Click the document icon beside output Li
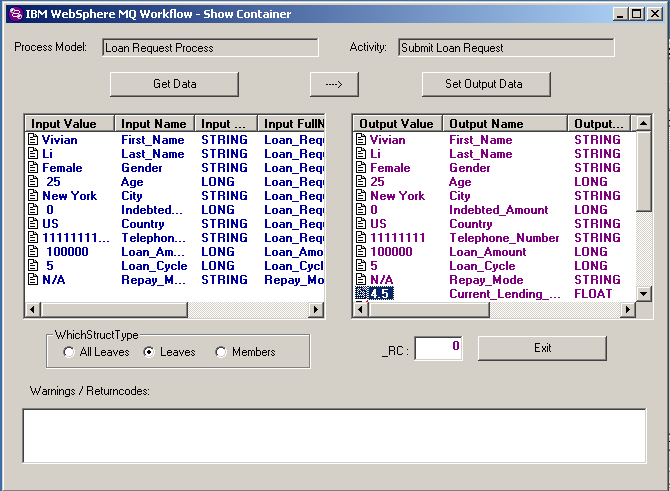Image resolution: width=670 pixels, height=491 pixels. [361, 153]
